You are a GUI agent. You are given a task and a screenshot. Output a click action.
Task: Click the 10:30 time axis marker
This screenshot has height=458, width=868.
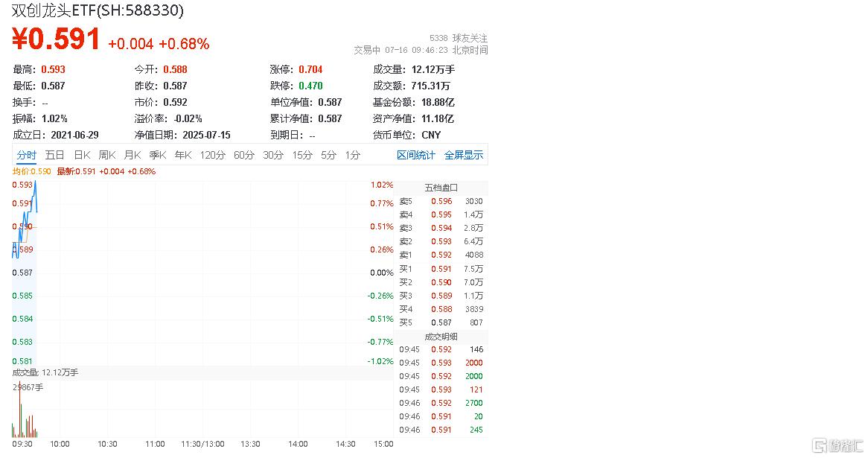coord(107,444)
